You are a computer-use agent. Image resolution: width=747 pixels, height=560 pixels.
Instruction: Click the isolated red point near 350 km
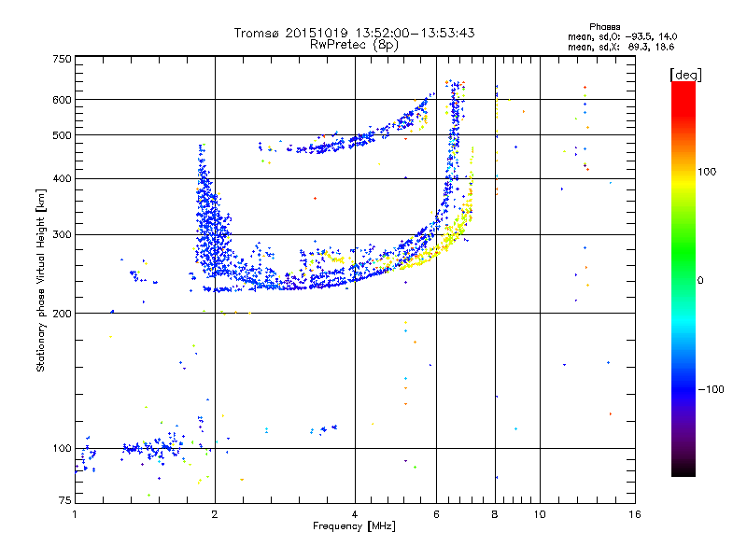click(x=315, y=198)
